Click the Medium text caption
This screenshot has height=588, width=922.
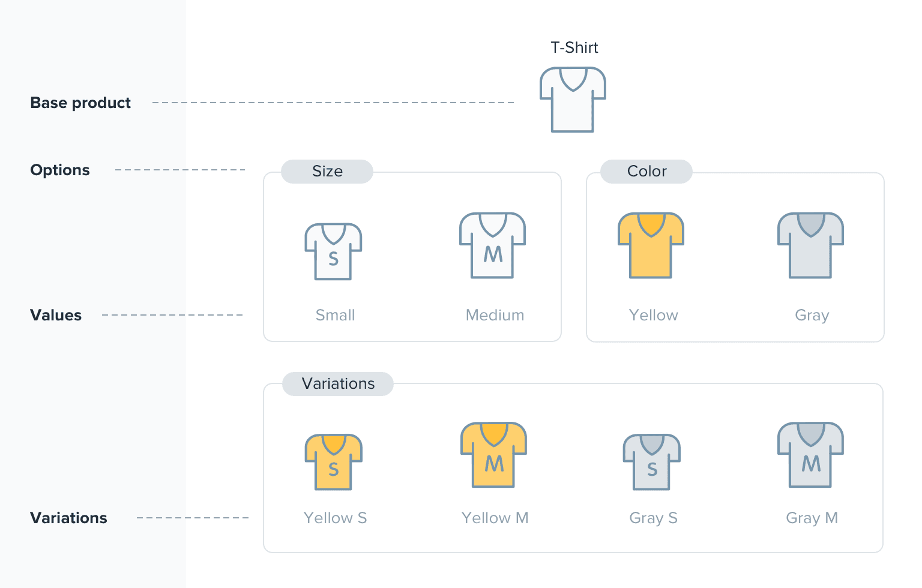[x=495, y=315]
